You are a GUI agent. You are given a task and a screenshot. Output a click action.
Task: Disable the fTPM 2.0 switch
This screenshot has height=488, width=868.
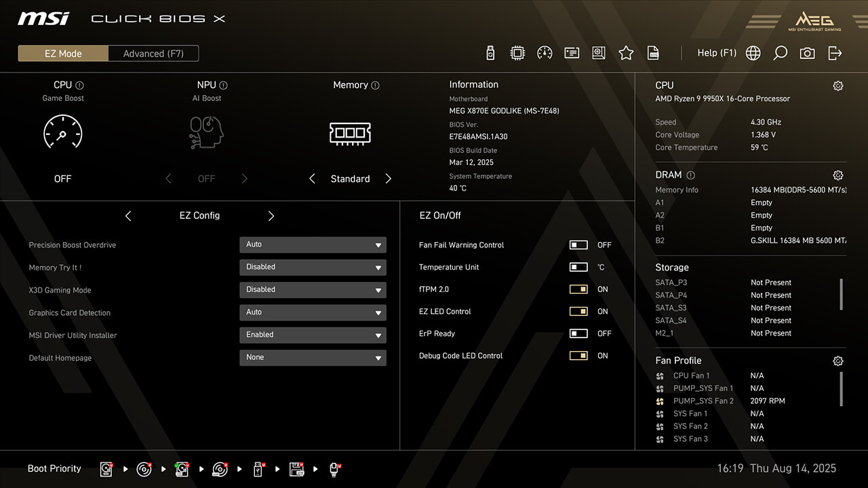pos(578,289)
